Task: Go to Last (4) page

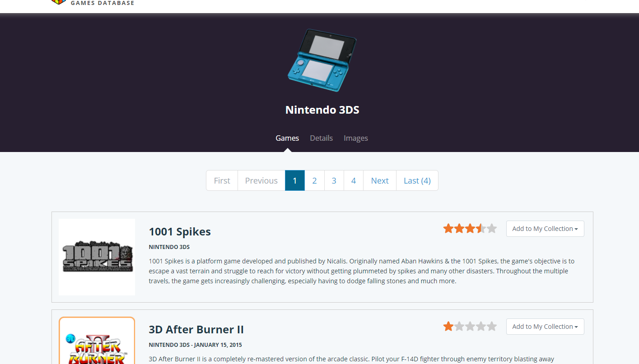Action: click(417, 180)
